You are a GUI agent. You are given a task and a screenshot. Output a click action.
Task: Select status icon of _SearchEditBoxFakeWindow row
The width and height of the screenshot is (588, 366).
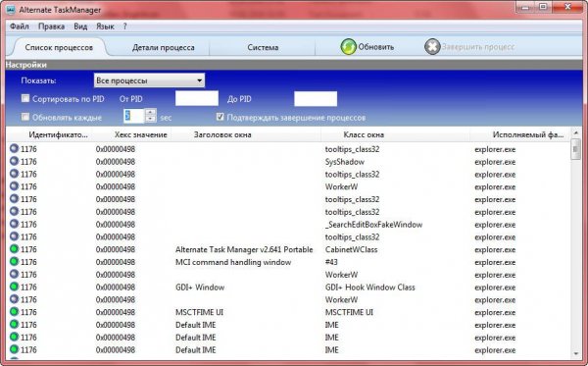click(x=14, y=224)
